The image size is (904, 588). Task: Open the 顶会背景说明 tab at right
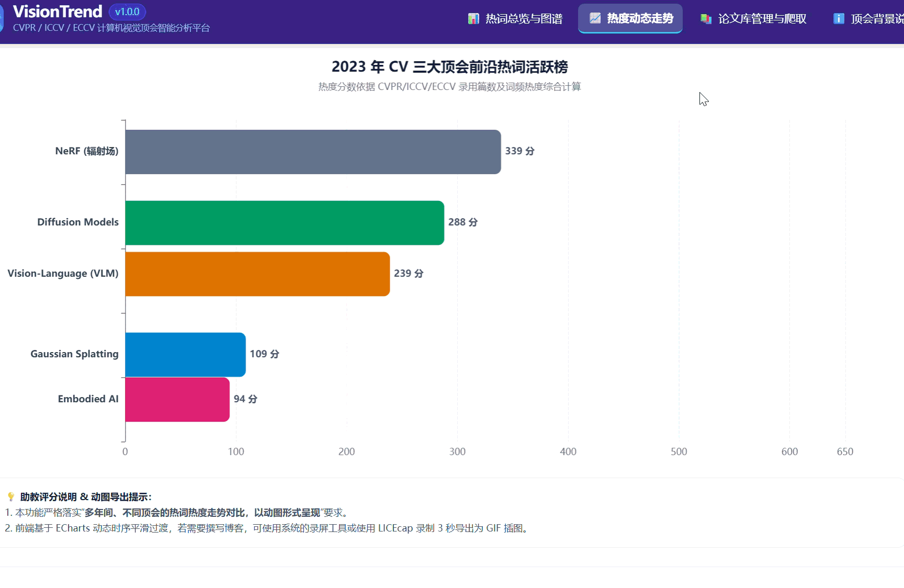[868, 19]
